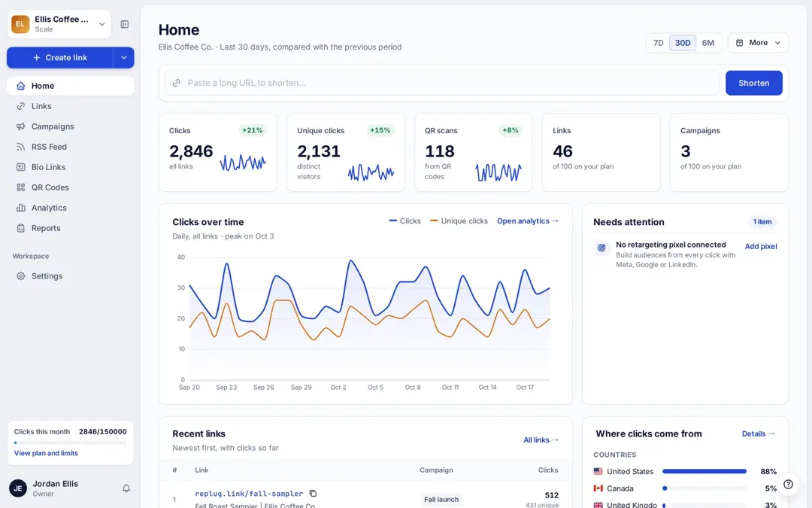Click the Settings gear icon
Screen dimensions: 812x508
(21, 276)
